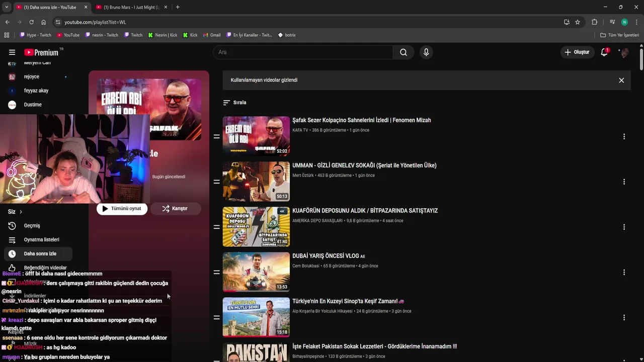The width and height of the screenshot is (644, 362).
Task: Open the feyyaz akay subscription channel
Action: (x=38, y=90)
